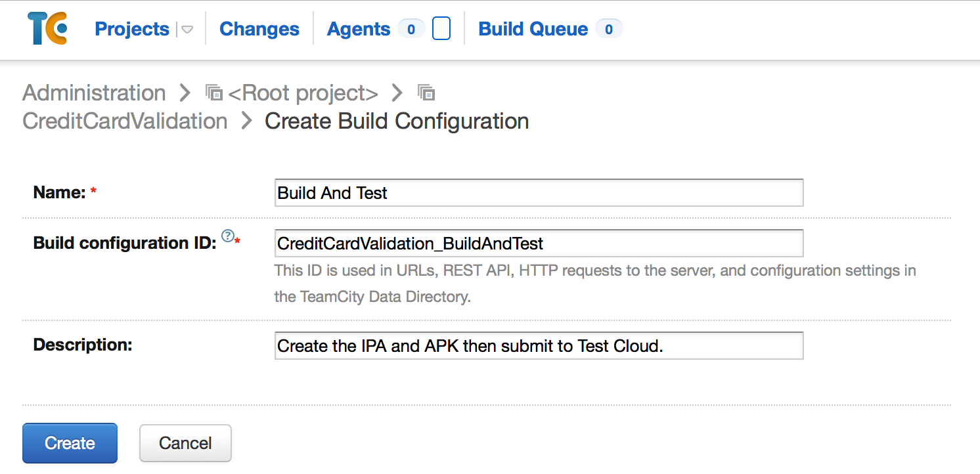Open the Build Queue page
This screenshot has height=474, width=980.
point(533,29)
